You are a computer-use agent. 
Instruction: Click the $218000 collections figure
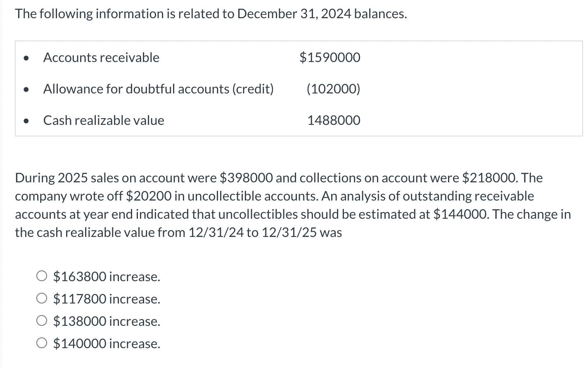(489, 178)
